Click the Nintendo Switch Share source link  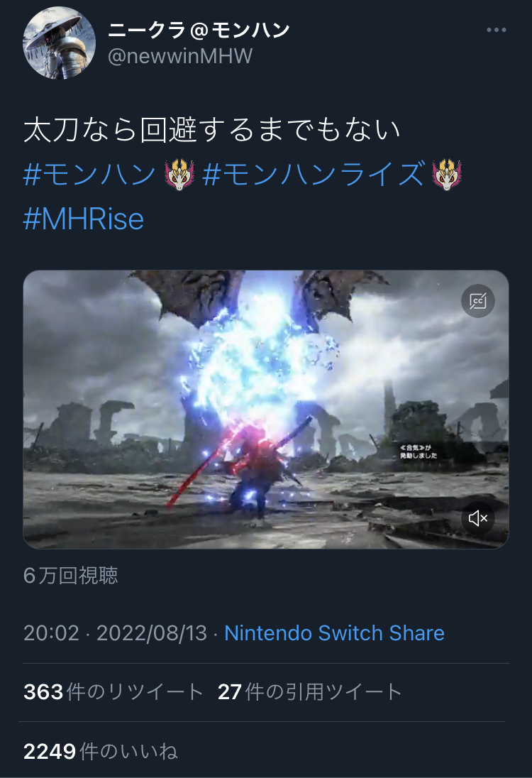click(x=334, y=633)
